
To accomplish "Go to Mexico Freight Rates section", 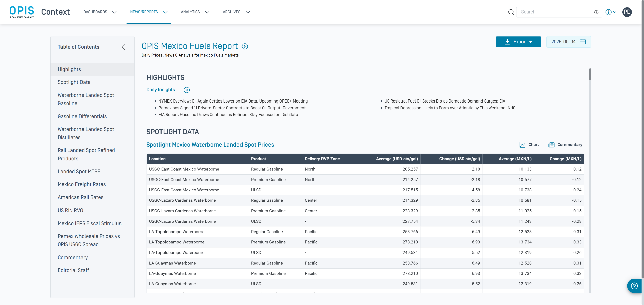I will click(x=82, y=184).
